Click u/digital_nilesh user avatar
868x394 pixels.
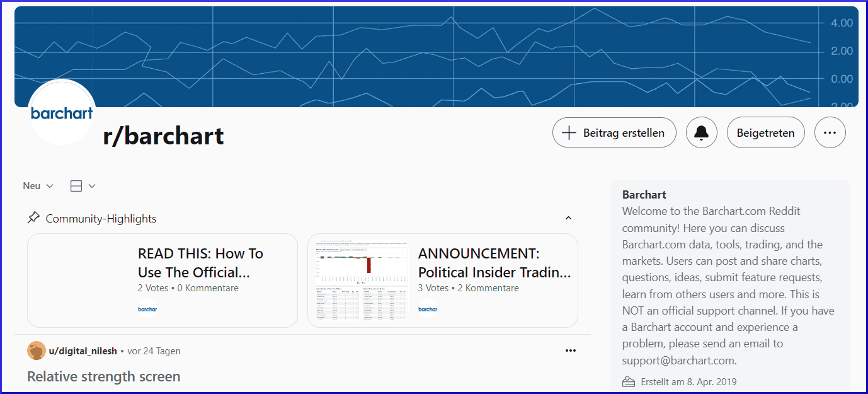click(x=37, y=351)
